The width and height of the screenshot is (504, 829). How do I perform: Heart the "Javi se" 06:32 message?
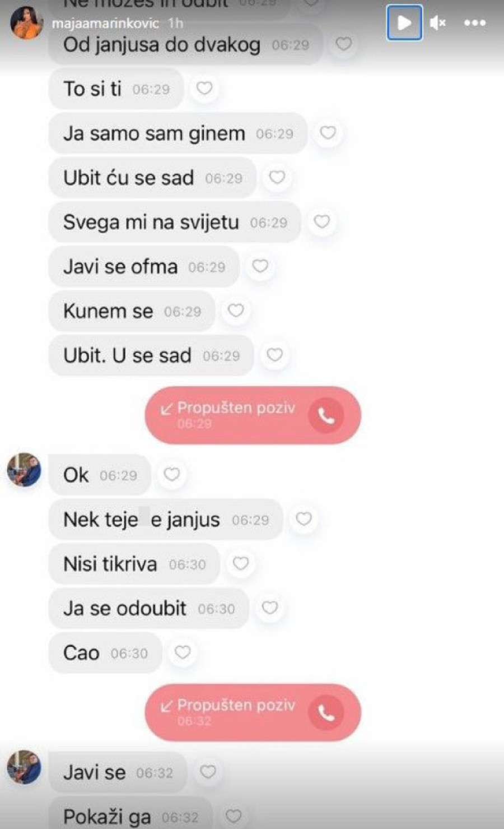(208, 772)
